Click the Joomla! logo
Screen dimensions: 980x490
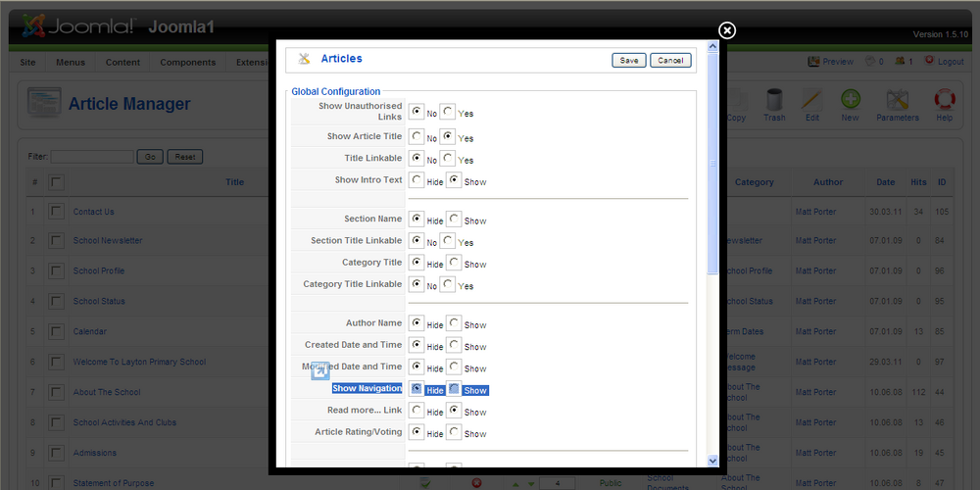pyautogui.click(x=78, y=26)
